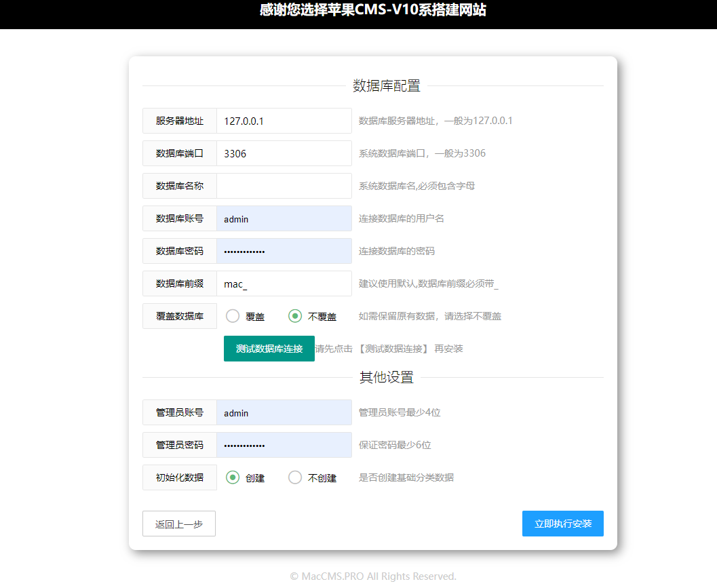Click the 数据库前缀 label
This screenshot has height=588, width=717.
pyautogui.click(x=179, y=283)
